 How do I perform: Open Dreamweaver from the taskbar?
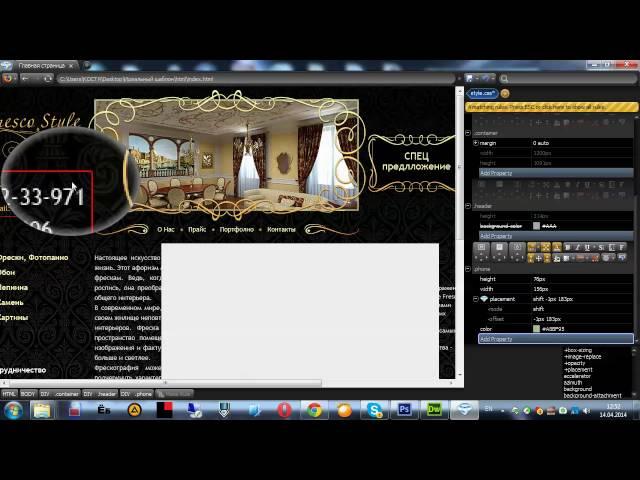point(434,409)
